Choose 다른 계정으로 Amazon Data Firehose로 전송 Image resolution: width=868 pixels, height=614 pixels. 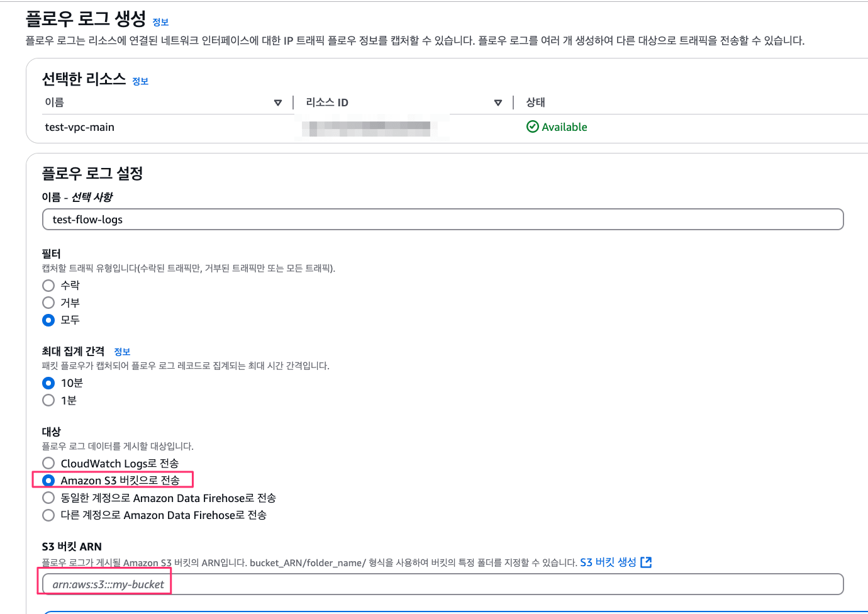tap(48, 515)
